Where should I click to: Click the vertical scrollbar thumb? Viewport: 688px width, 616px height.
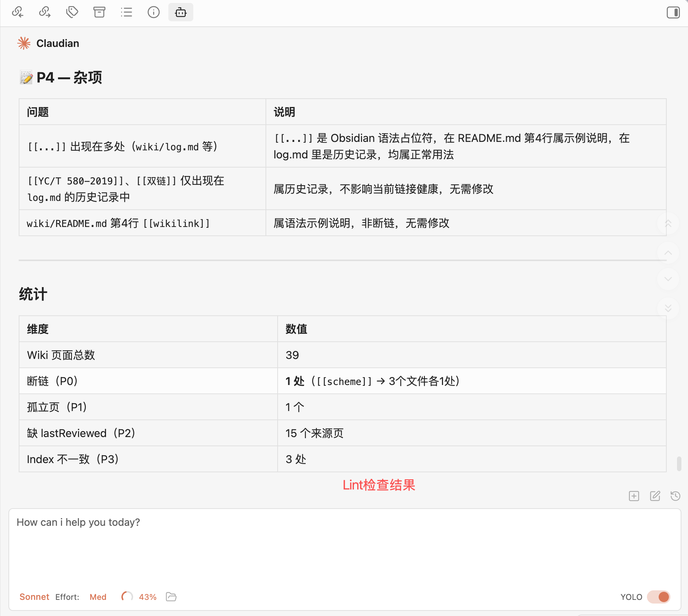click(x=679, y=463)
